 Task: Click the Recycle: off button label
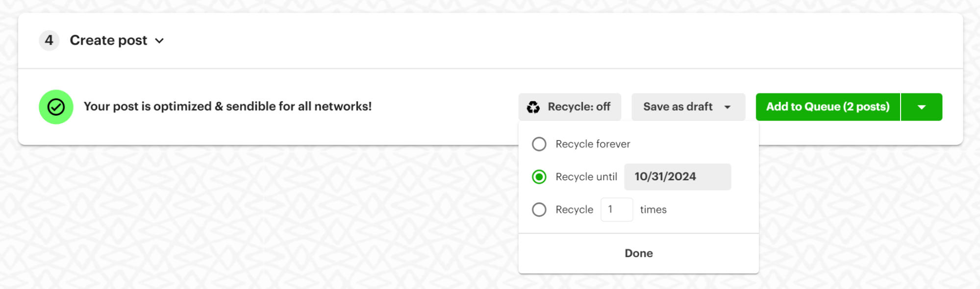[x=579, y=107]
